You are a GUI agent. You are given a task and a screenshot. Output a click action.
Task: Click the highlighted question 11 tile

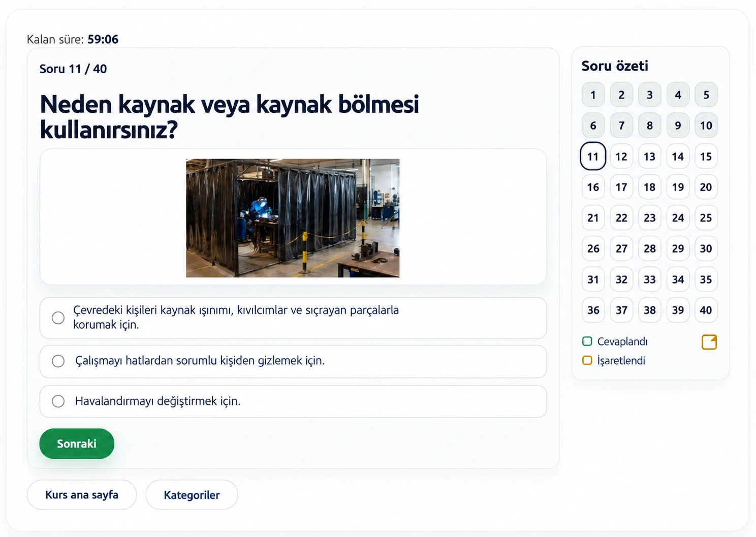click(x=593, y=156)
